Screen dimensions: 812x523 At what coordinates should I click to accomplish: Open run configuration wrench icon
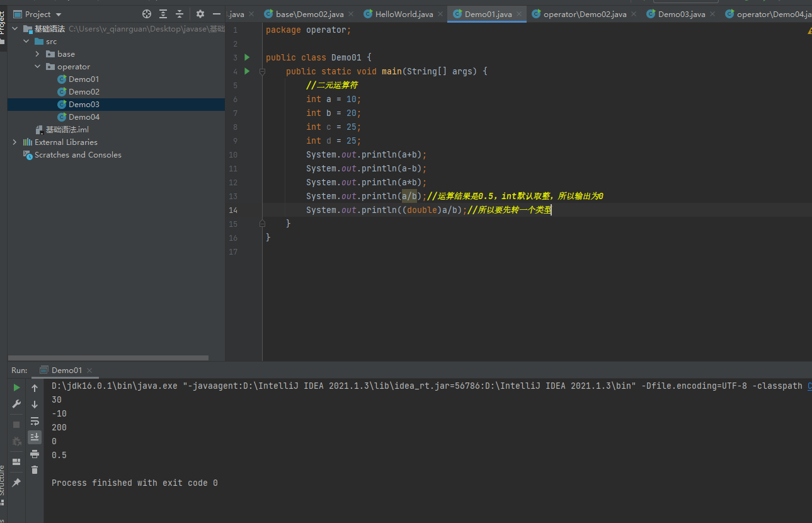tap(16, 404)
